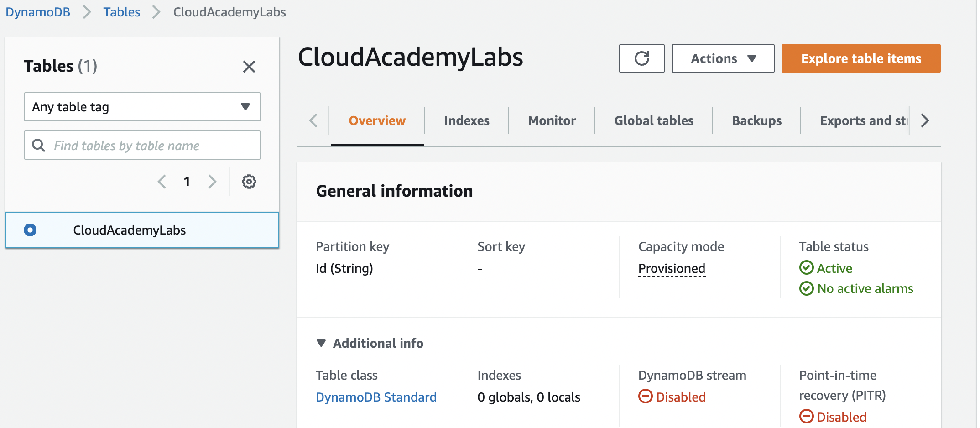Open the DynamoDB Standard table class link
980x428 pixels.
pos(376,397)
